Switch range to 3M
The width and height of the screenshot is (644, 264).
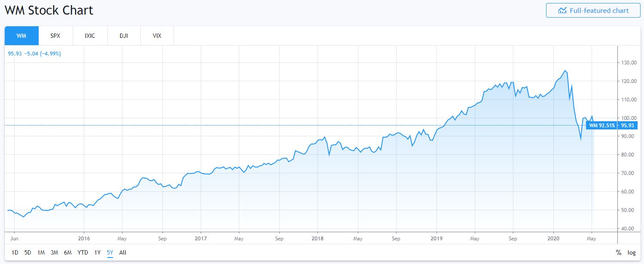(x=55, y=253)
